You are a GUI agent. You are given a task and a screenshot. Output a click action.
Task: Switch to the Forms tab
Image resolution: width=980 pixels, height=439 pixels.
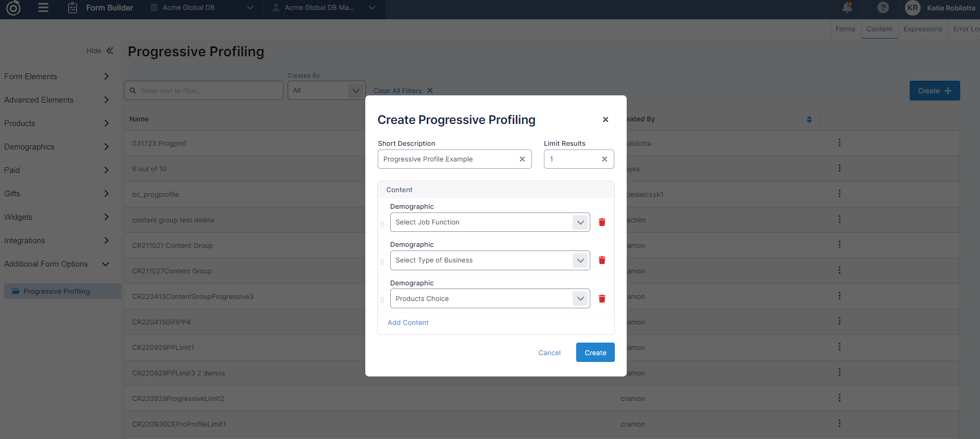pyautogui.click(x=845, y=29)
